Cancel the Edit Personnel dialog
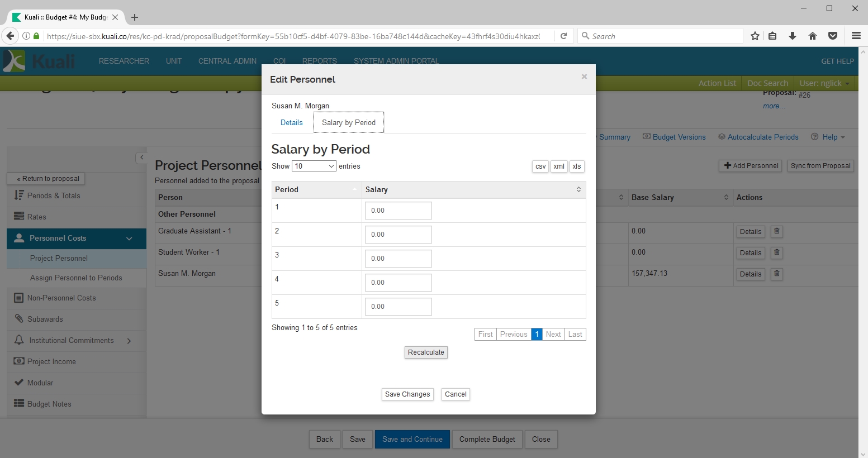The image size is (868, 458). (456, 394)
